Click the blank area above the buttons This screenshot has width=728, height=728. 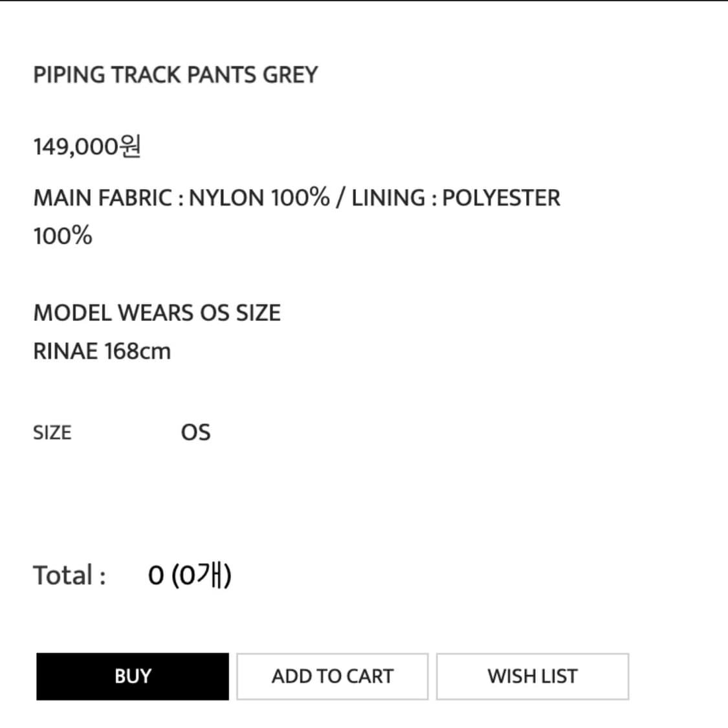click(x=364, y=621)
